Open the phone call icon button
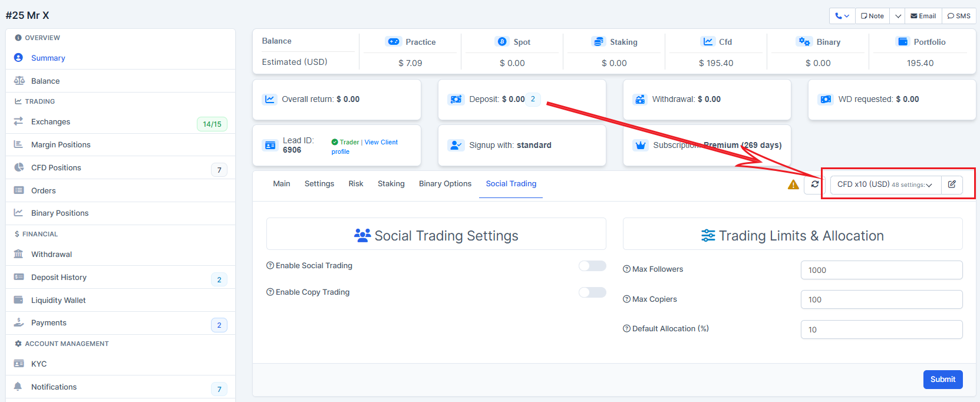Viewport: 980px width, 402px height. [x=842, y=16]
